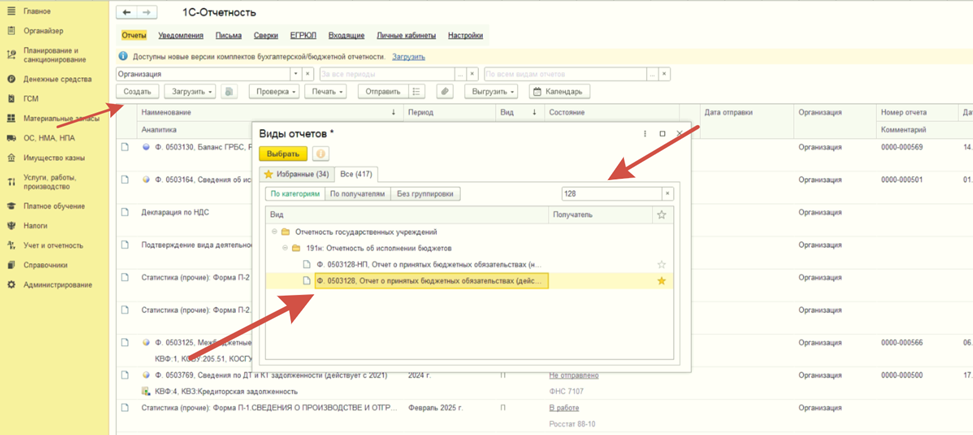This screenshot has width=973, height=435.
Task: Select Без группировки grouping
Action: pos(426,194)
